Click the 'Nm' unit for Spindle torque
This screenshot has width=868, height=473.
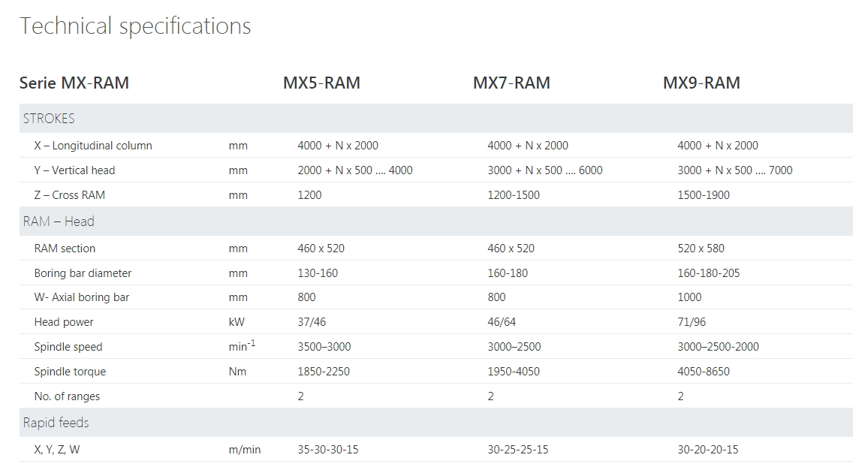point(237,372)
